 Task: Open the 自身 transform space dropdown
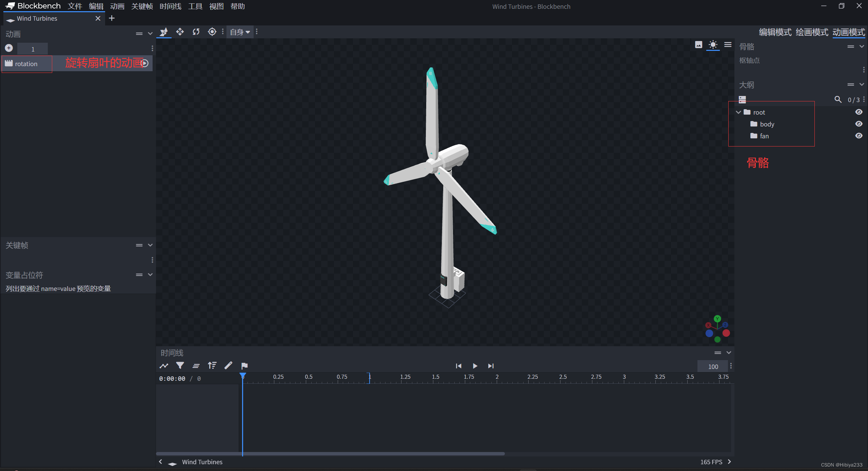tap(240, 32)
